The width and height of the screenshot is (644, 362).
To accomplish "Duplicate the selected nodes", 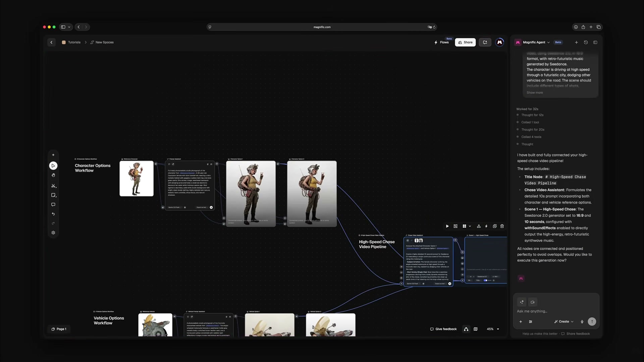I will point(494,226).
